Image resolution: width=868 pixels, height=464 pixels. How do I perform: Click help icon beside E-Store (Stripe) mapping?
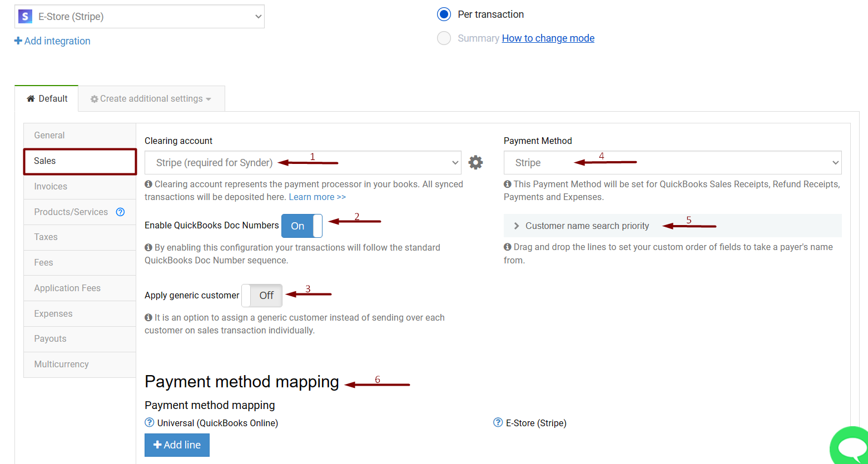[x=498, y=423]
